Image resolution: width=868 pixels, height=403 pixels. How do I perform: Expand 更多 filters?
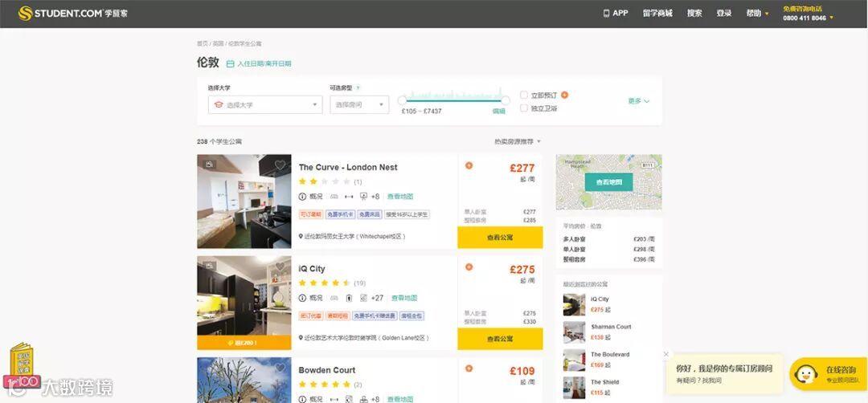pos(638,101)
